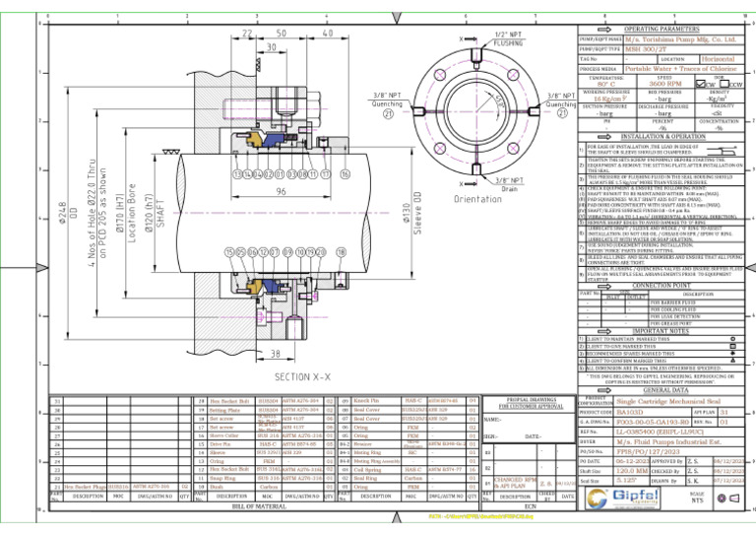Click the 'Orientation' view label
This screenshot has width=756, height=535.
477,199
